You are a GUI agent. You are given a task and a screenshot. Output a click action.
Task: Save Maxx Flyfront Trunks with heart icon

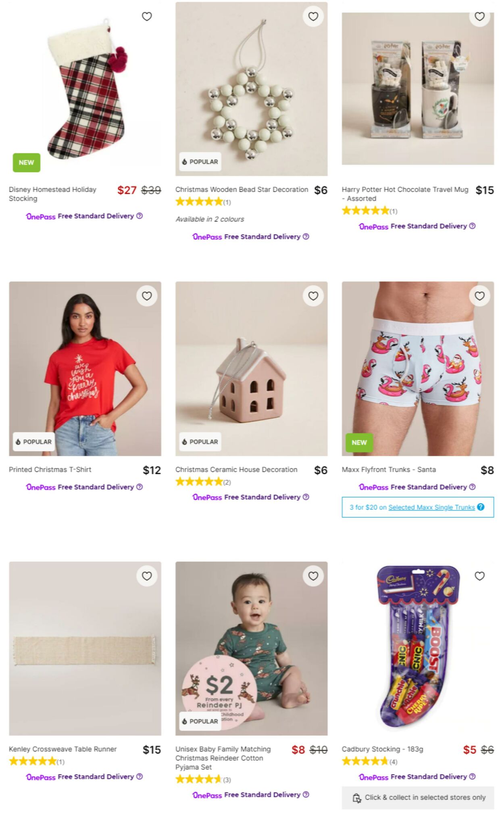pos(479,296)
